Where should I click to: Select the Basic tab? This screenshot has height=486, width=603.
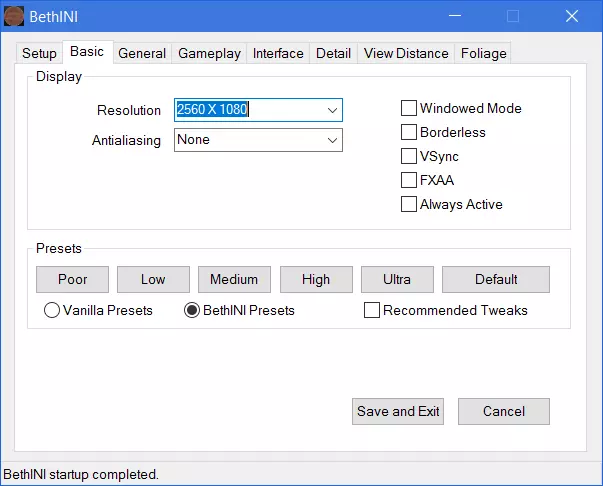87,52
